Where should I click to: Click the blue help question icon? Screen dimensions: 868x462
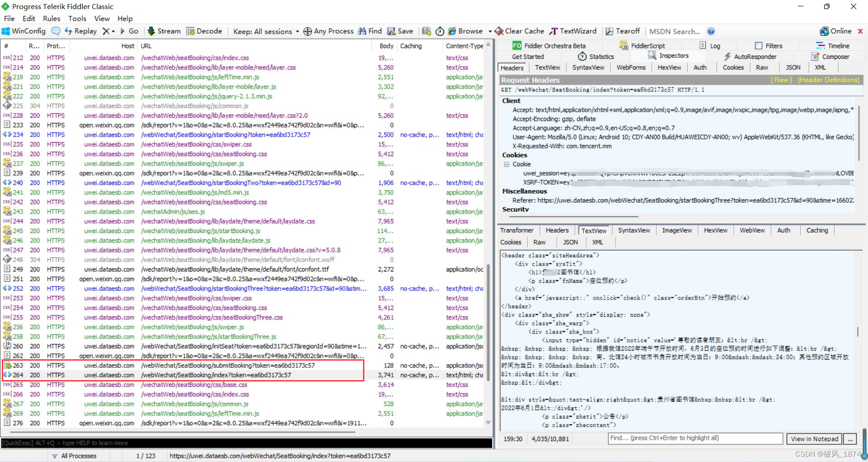point(711,31)
